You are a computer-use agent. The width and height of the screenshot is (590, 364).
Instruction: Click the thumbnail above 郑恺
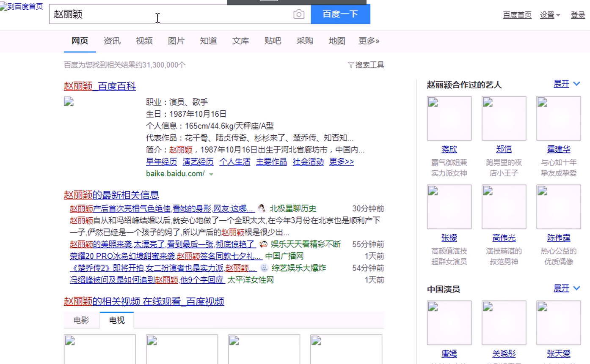coord(504,118)
